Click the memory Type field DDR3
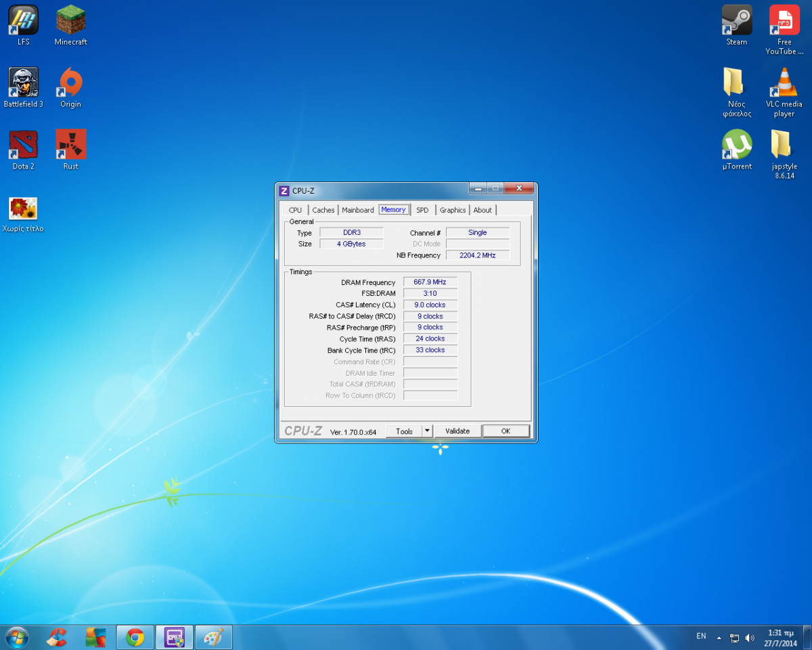The width and height of the screenshot is (812, 650). click(x=351, y=232)
